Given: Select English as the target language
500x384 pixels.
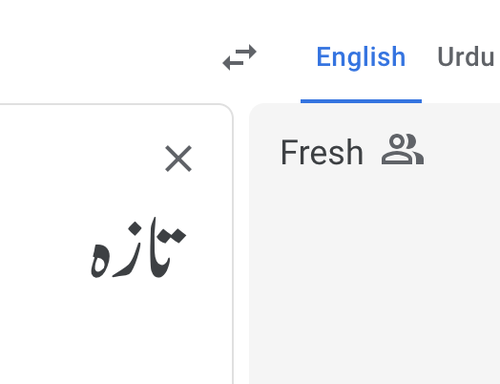Looking at the screenshot, I should [361, 57].
